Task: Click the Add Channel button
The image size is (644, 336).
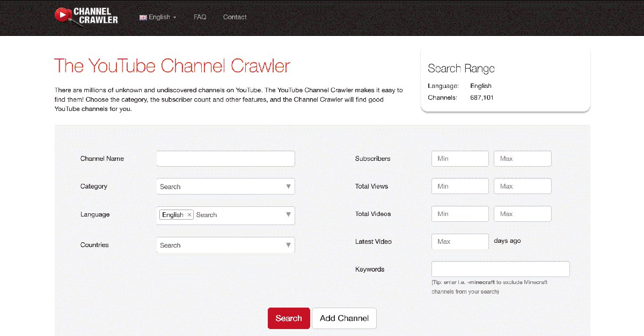Action: [344, 318]
